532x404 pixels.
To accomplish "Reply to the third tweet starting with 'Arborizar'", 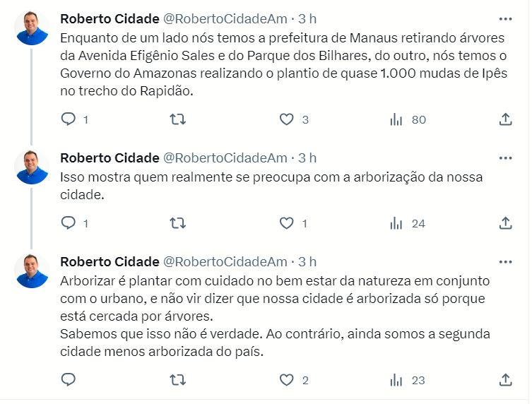I will [69, 380].
